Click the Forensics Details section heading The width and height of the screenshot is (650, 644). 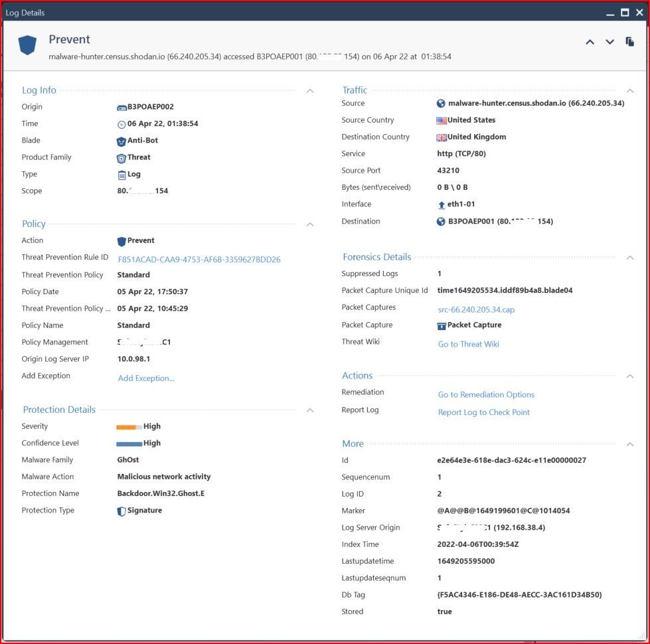tap(377, 257)
